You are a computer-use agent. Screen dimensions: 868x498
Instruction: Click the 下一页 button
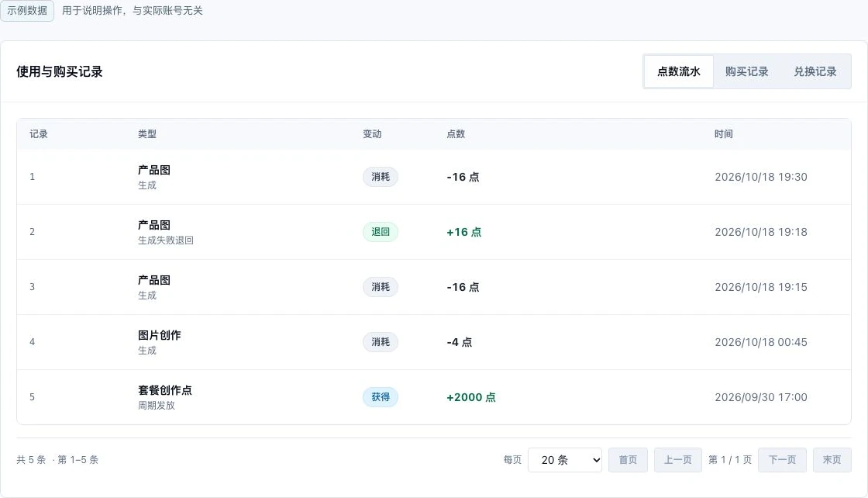(782, 460)
